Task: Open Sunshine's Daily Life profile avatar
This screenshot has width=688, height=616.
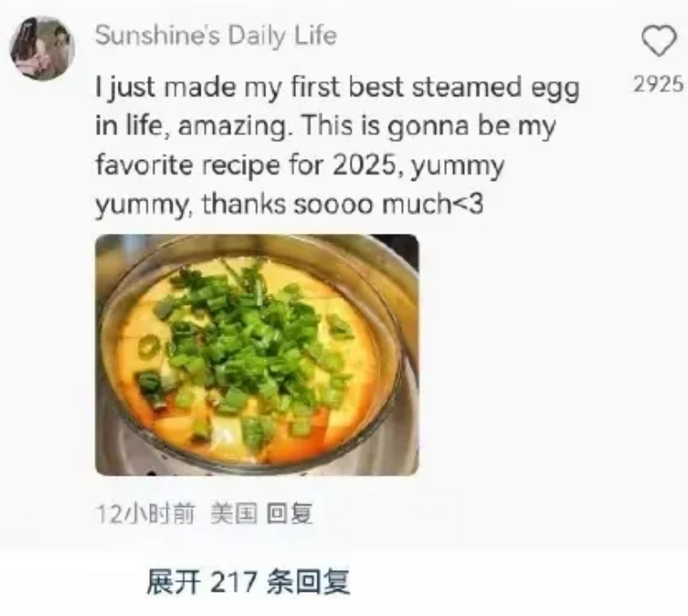Action: [x=42, y=48]
